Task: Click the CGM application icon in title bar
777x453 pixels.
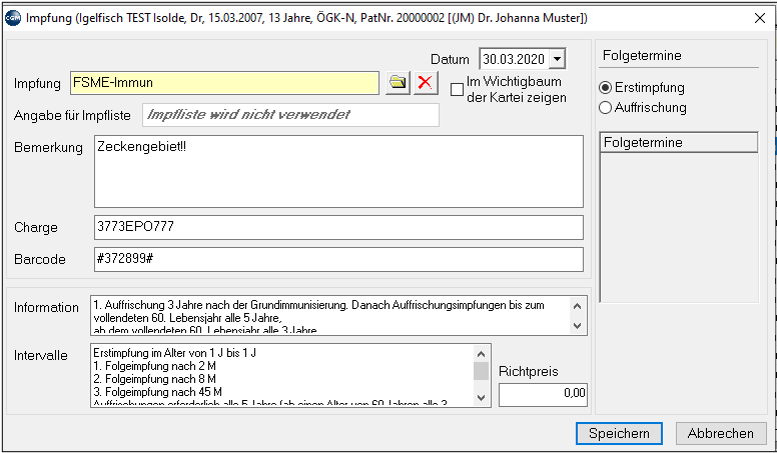Action: pyautogui.click(x=13, y=18)
